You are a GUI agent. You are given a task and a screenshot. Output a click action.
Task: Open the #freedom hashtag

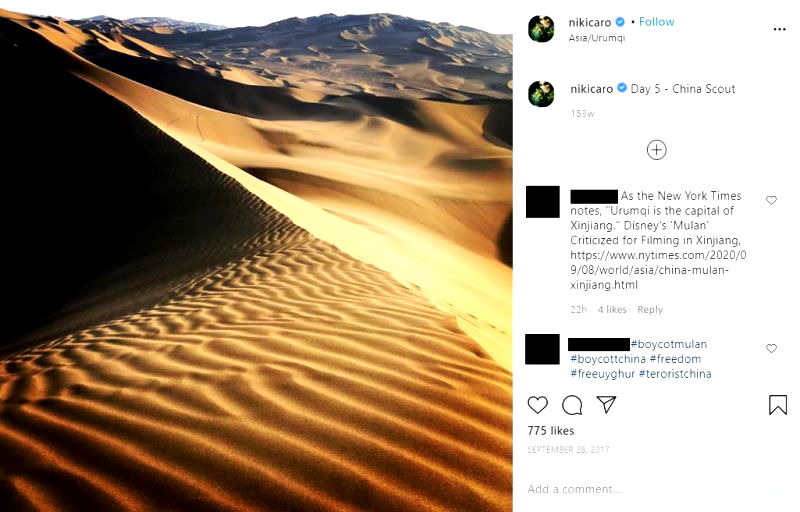[675, 359]
